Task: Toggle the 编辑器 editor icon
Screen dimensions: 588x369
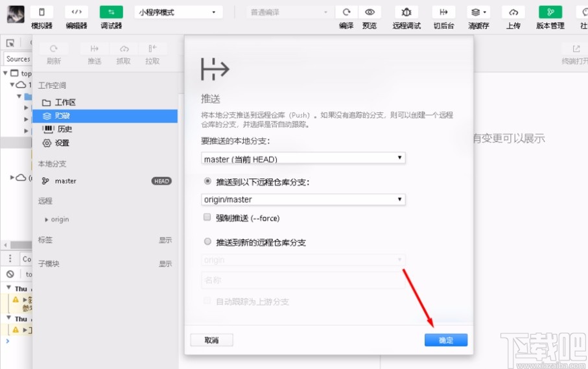Action: [76, 12]
